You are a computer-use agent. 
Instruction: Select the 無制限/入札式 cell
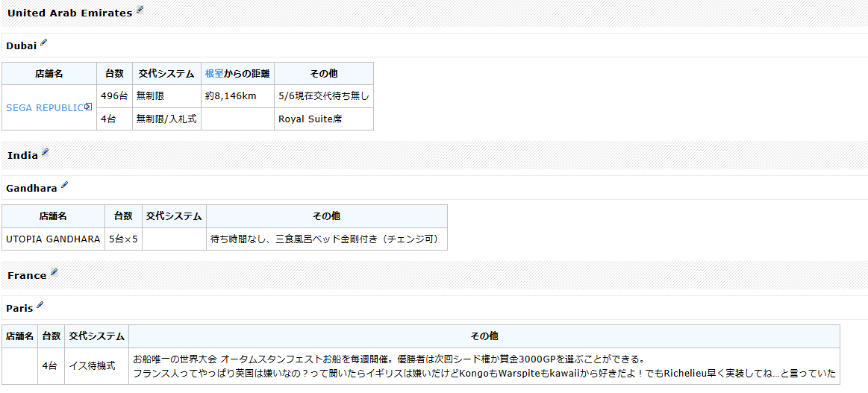coord(166,119)
